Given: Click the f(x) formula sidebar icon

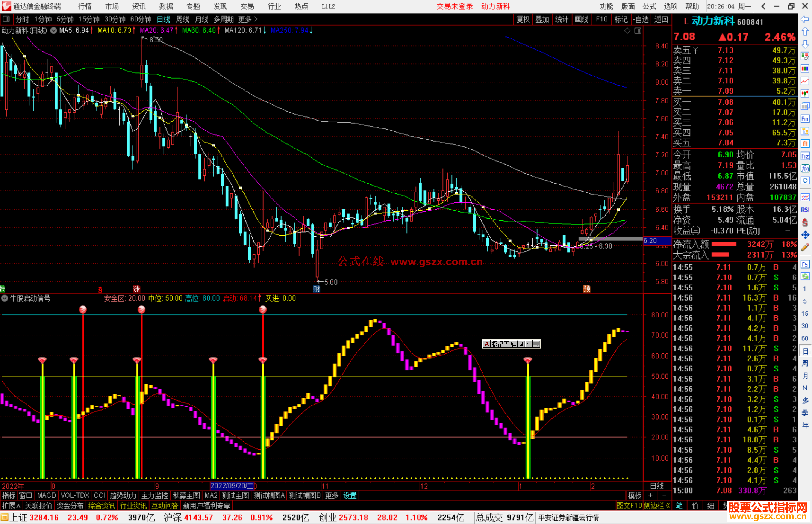Looking at the screenshot, I should (805, 168).
